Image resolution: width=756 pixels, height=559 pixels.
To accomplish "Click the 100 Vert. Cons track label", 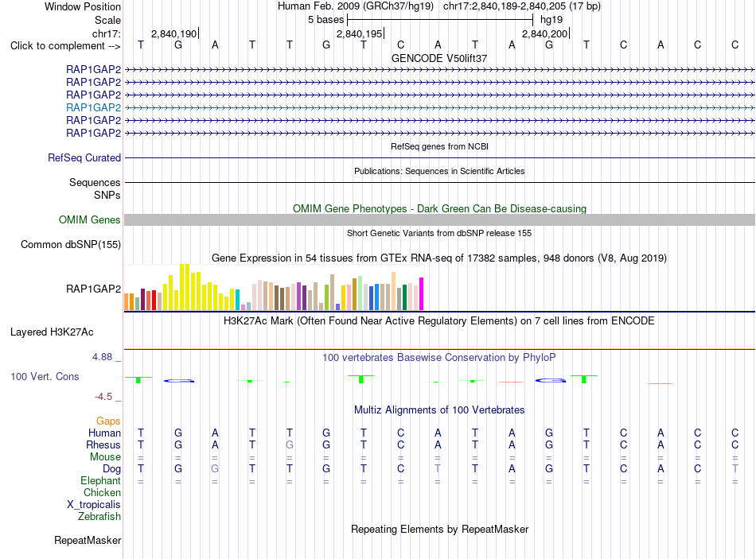I will click(x=45, y=376).
